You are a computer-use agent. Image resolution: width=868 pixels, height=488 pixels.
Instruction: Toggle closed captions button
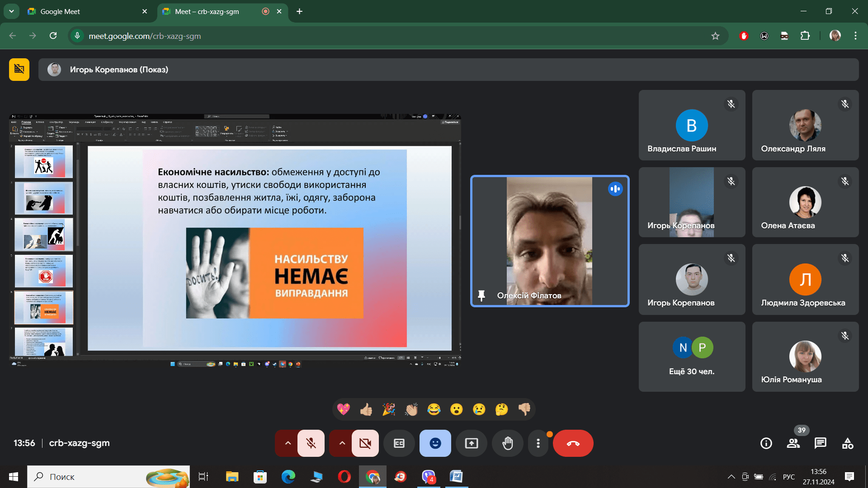click(399, 443)
